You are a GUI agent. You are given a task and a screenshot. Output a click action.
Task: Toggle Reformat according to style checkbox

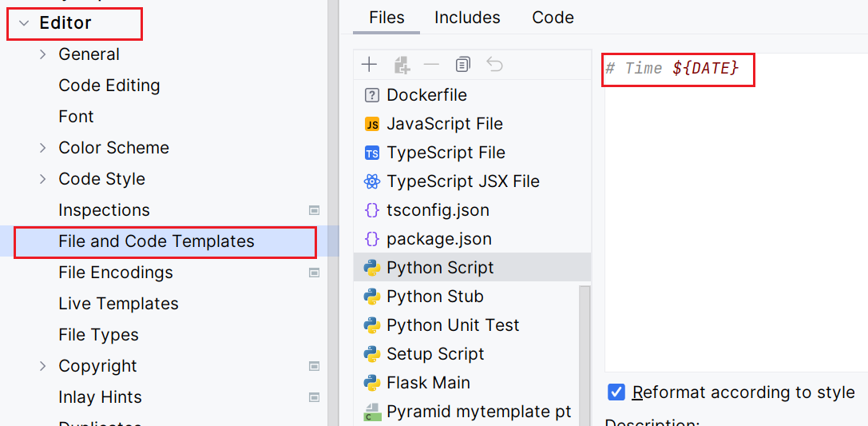pyautogui.click(x=616, y=392)
